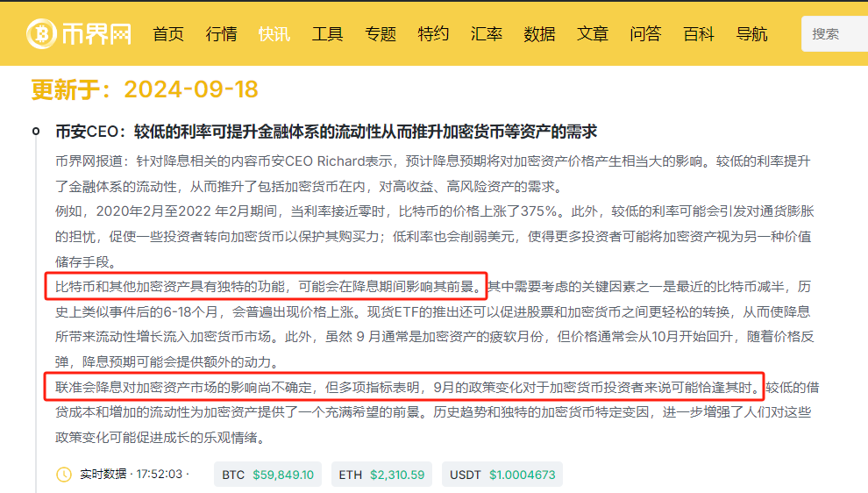
Task: Open the 数据 data menu
Action: click(539, 34)
